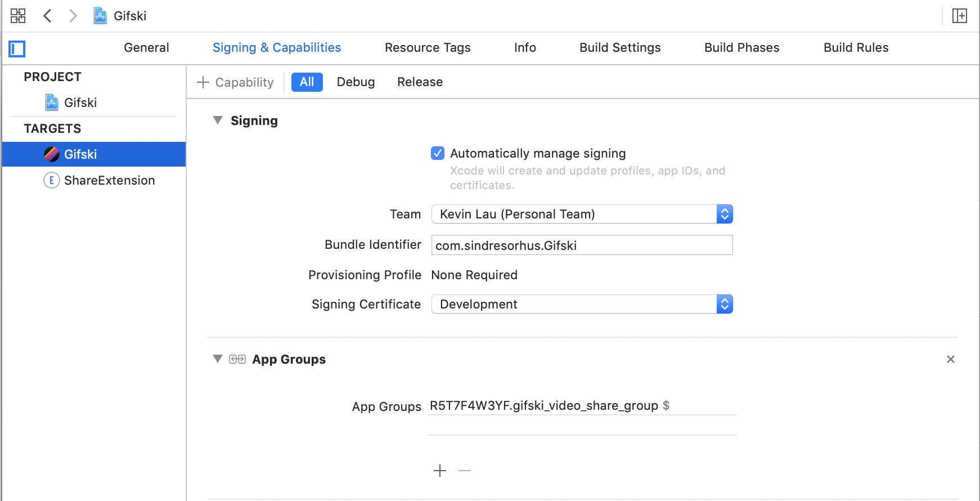The width and height of the screenshot is (980, 501).
Task: Click the Bundle Identifier text field
Action: [582, 245]
